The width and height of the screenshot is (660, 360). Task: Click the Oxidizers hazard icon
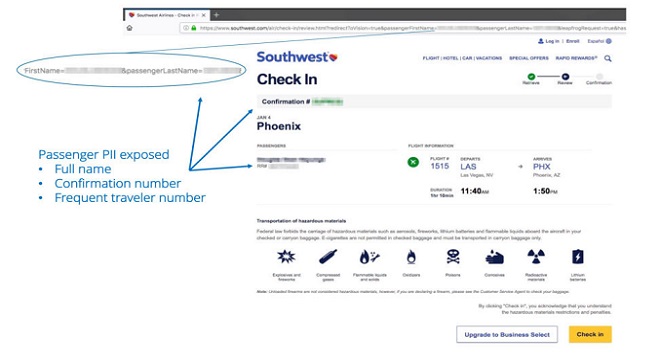(x=411, y=256)
